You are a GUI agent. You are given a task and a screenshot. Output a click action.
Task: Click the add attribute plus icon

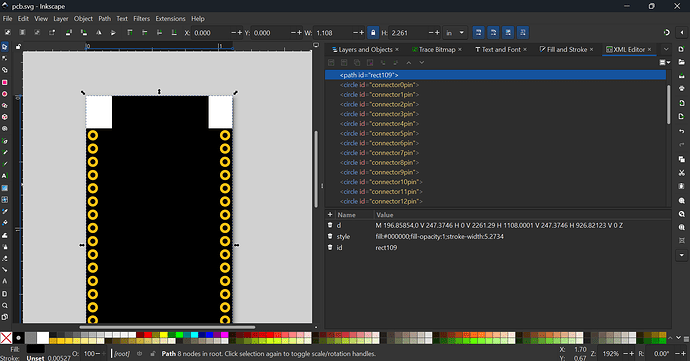(x=330, y=214)
